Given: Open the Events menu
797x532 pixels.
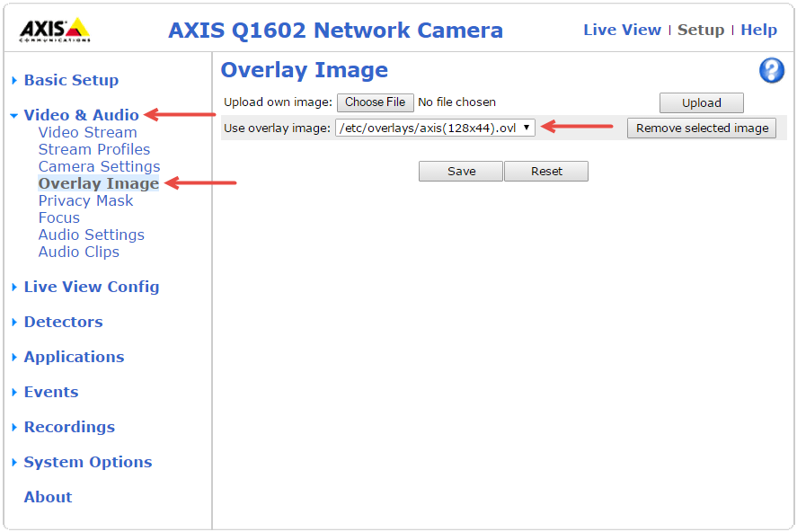Looking at the screenshot, I should click(51, 393).
